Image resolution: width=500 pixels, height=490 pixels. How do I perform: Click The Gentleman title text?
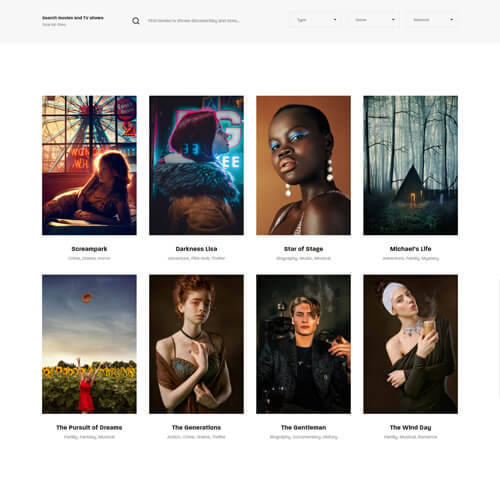click(303, 427)
